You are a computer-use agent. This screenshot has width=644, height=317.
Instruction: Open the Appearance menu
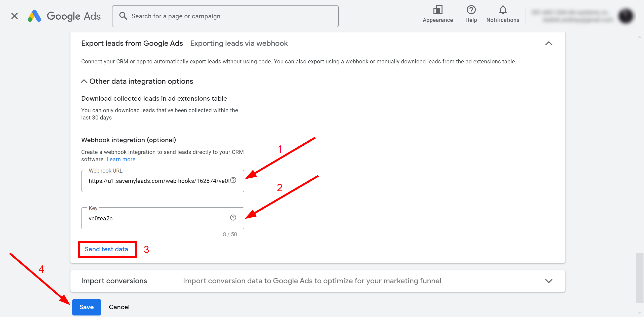coord(438,14)
